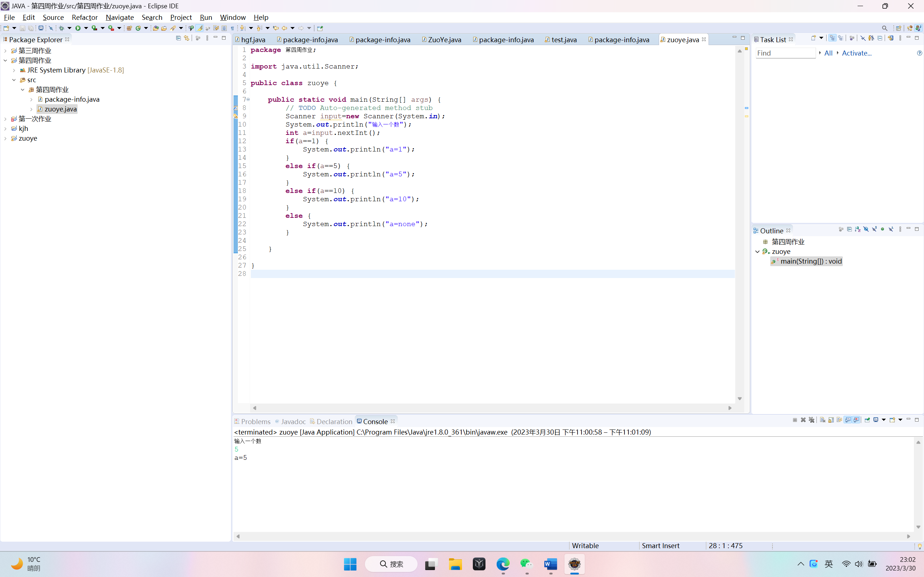The height and width of the screenshot is (577, 924).
Task: Collapse all in Package Explorer
Action: [x=178, y=38]
